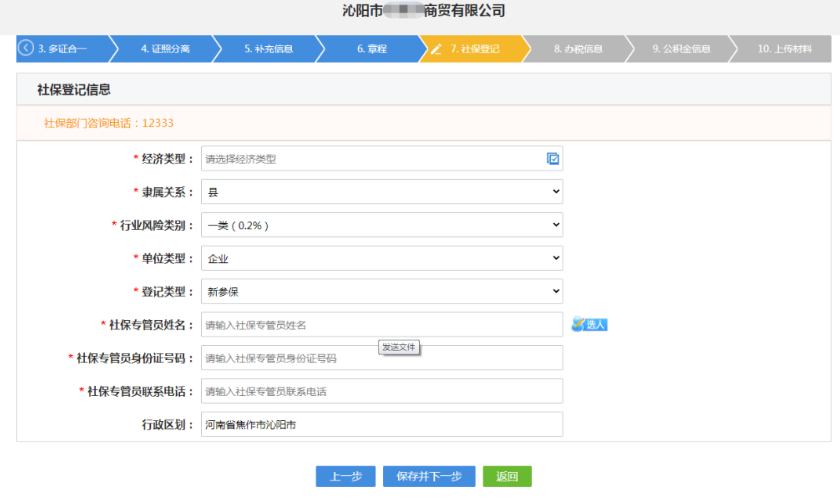The image size is (840, 500).
Task: Focus the 社保专管员姓名 input field
Action: point(381,325)
